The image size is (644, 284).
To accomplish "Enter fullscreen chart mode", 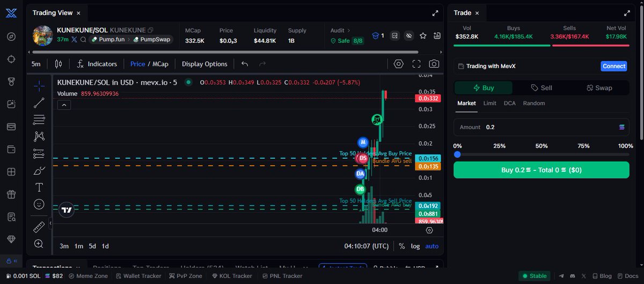I will 416,64.
